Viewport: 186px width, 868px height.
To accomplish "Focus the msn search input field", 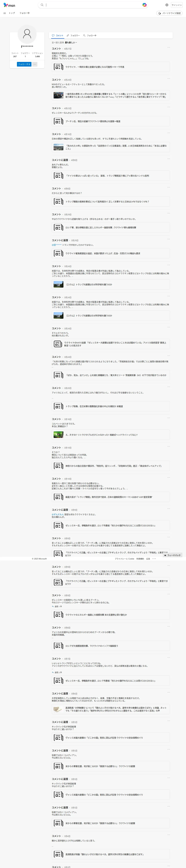I will (x=93, y=5).
